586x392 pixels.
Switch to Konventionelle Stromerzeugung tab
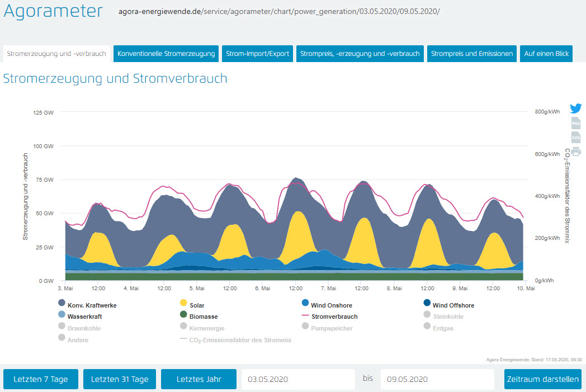[166, 54]
